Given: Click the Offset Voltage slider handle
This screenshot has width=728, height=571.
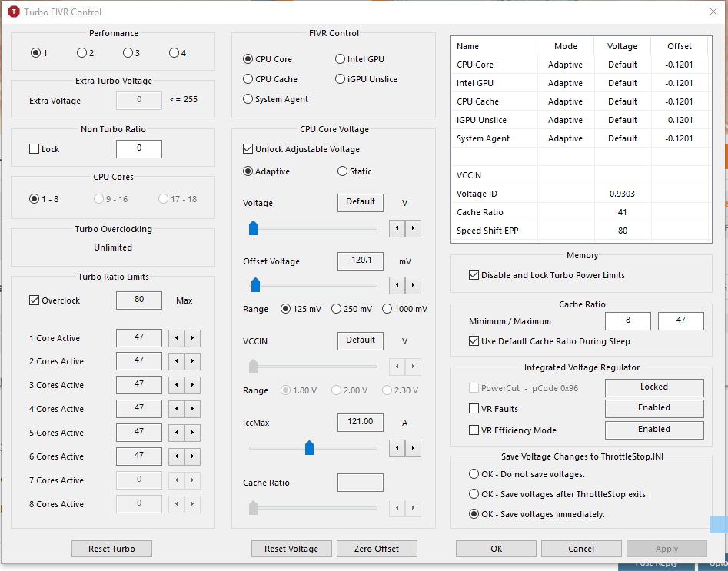Looking at the screenshot, I should pos(255,284).
